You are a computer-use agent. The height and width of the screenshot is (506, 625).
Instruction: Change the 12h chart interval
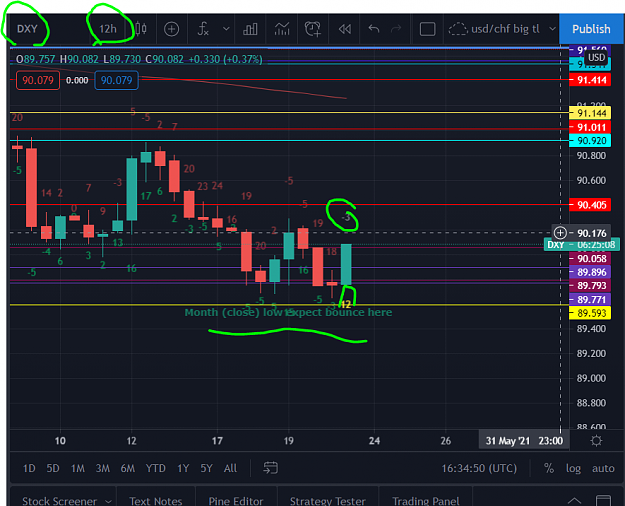pos(108,29)
